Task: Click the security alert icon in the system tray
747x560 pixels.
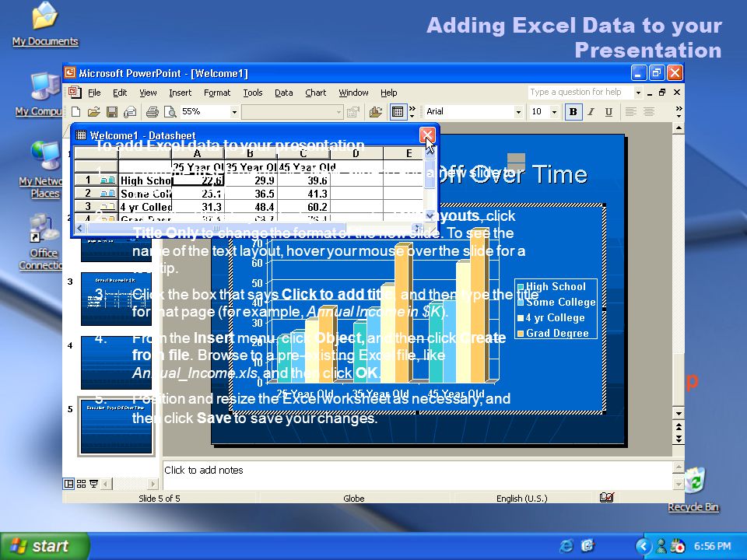Action: (677, 546)
